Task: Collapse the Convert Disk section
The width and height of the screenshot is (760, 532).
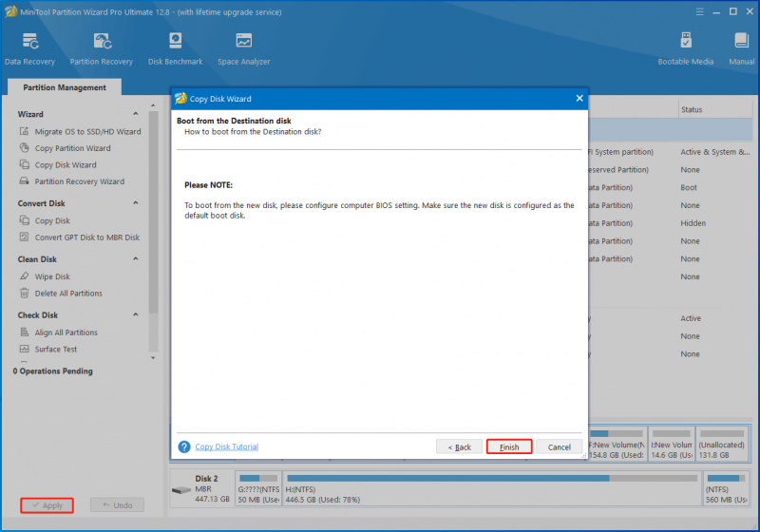Action: coord(136,203)
